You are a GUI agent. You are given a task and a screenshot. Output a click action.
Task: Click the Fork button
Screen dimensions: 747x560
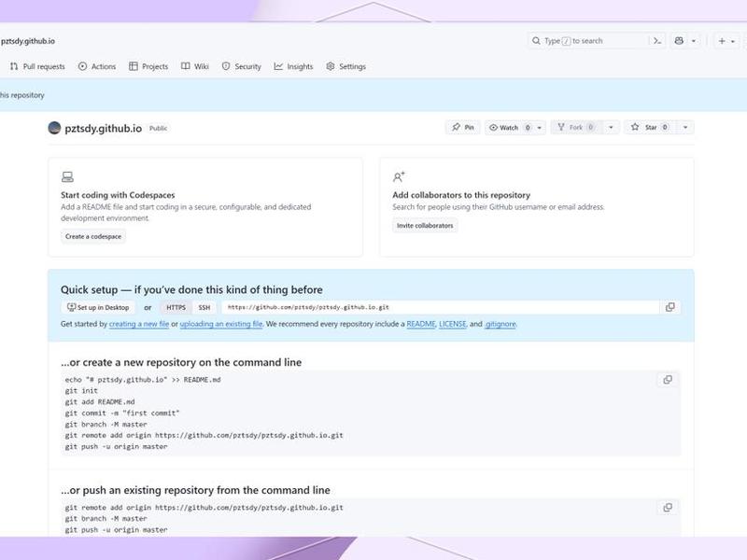[576, 127]
